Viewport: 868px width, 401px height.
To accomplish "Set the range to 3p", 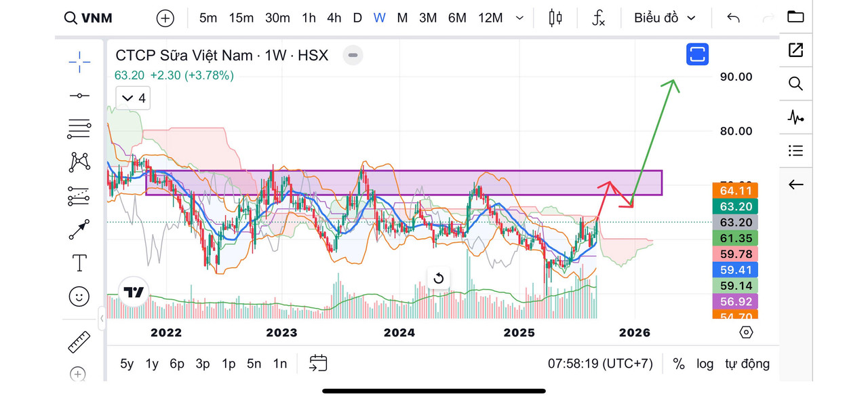I will [203, 364].
